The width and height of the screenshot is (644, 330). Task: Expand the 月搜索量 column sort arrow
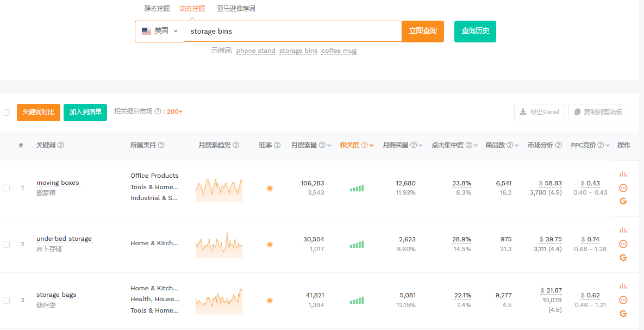coord(329,146)
